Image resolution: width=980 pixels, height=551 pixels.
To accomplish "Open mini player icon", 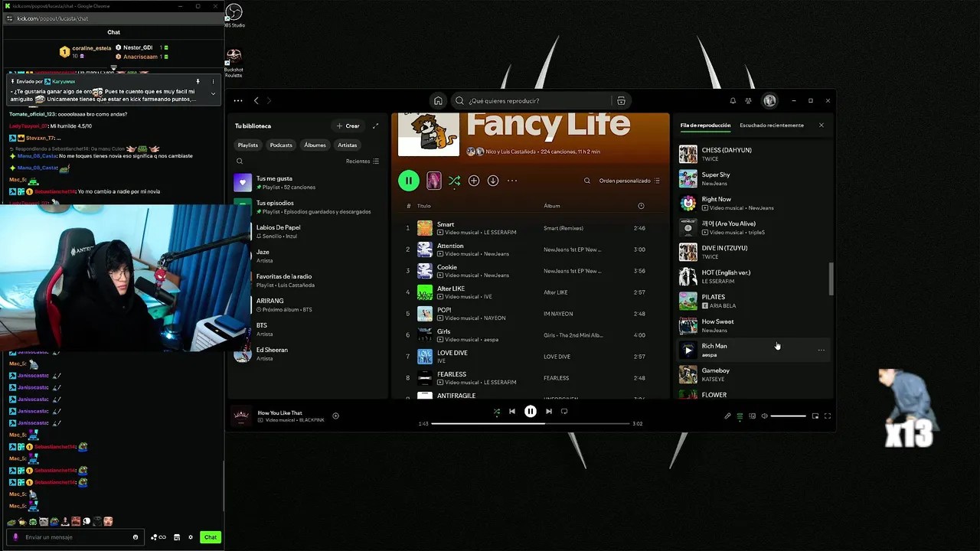I will tap(815, 416).
